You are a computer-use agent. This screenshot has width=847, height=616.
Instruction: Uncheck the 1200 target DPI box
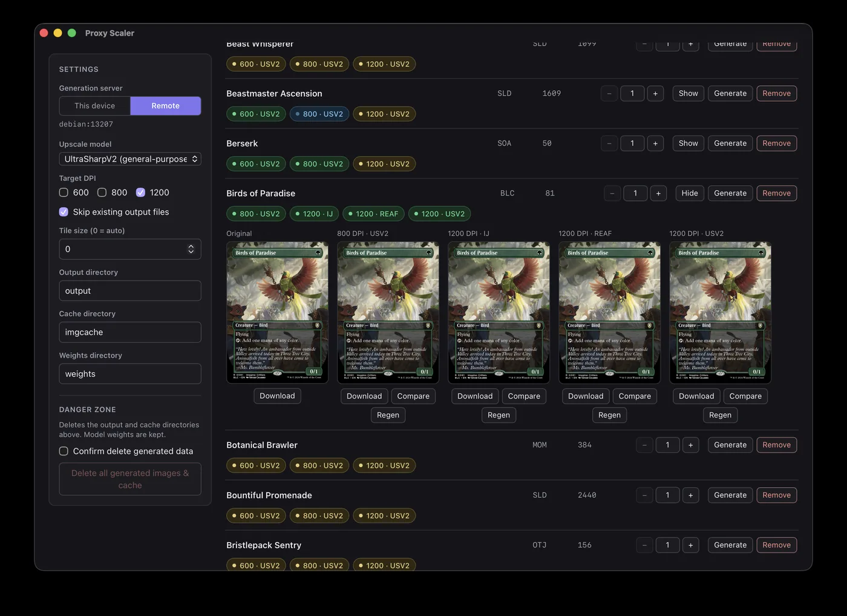[140, 192]
